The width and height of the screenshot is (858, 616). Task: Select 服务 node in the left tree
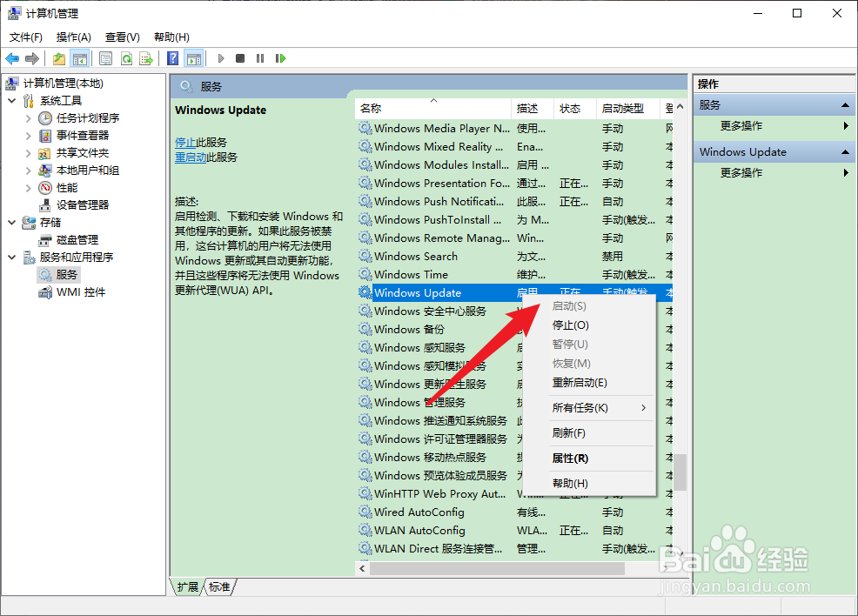[66, 275]
